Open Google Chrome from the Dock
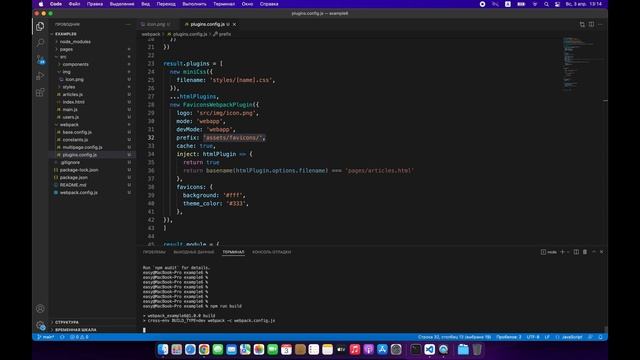 point(204,349)
